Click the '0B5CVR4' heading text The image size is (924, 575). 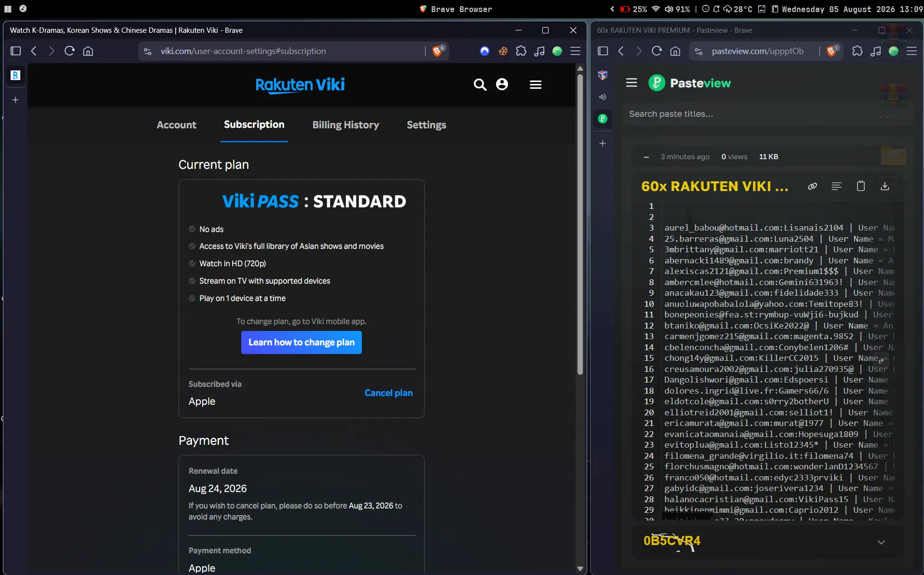(x=672, y=541)
